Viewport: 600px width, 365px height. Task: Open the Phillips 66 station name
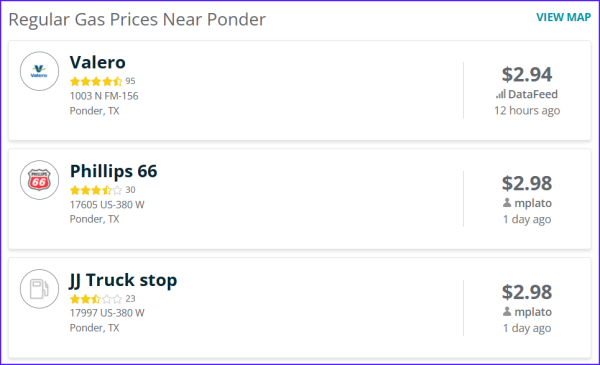(113, 171)
